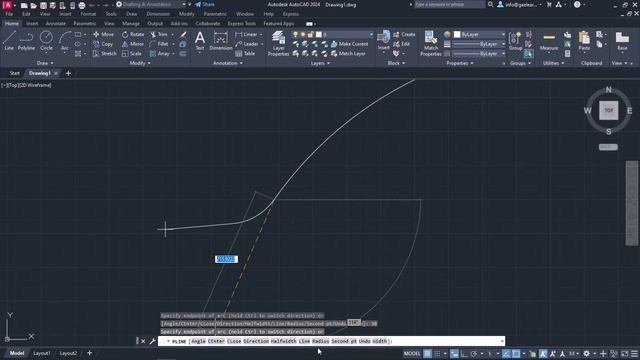
Task: Expand the Draw panel
Action: 45,63
